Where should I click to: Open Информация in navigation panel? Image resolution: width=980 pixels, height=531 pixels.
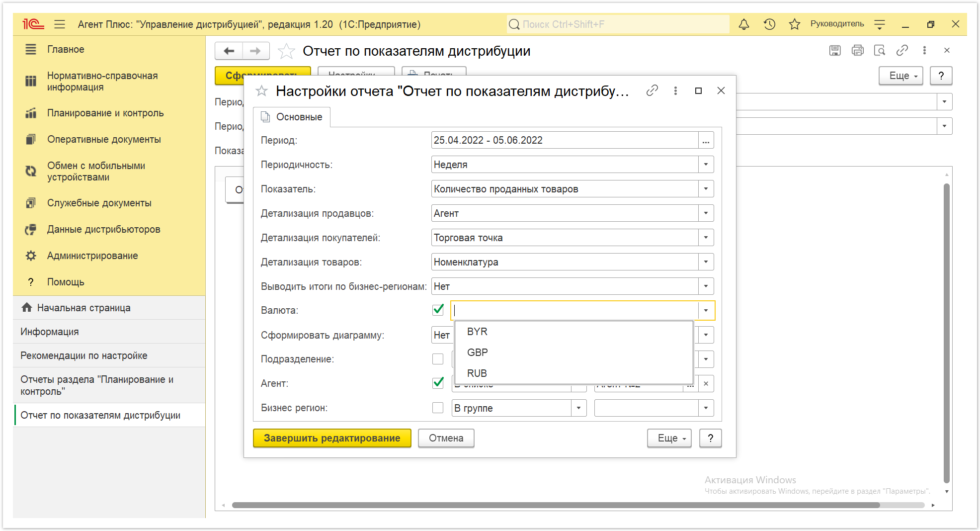point(109,332)
